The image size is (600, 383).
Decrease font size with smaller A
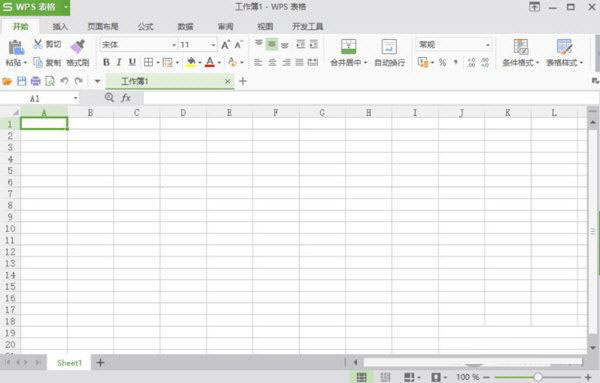[239, 45]
